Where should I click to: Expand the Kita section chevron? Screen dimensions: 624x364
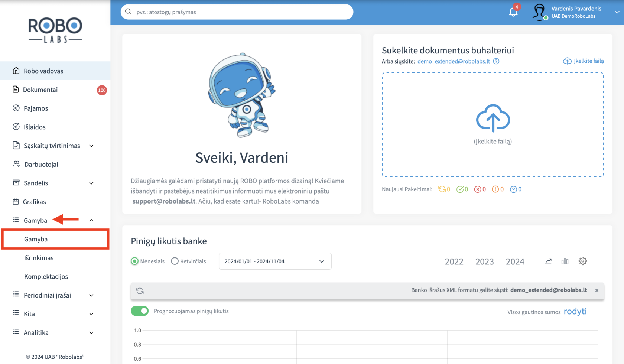pyautogui.click(x=91, y=314)
